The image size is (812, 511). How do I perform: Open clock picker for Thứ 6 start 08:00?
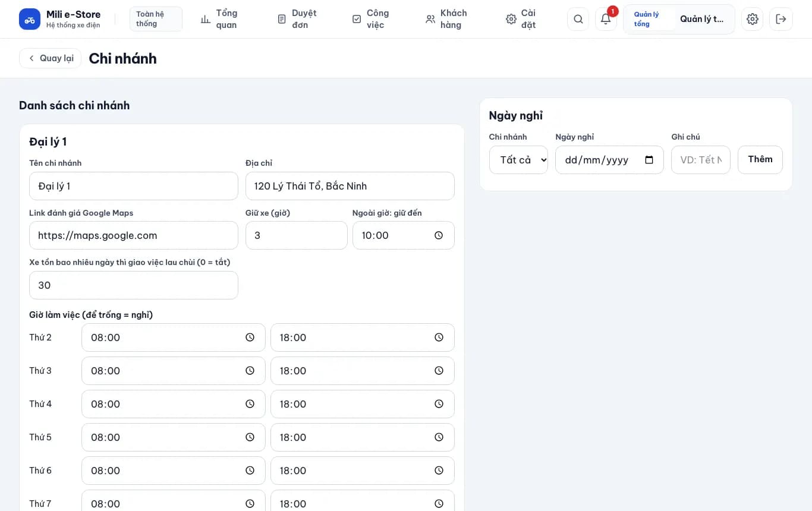pos(250,471)
